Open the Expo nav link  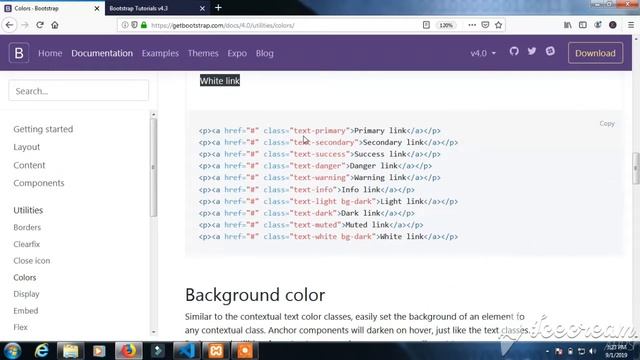tap(237, 53)
